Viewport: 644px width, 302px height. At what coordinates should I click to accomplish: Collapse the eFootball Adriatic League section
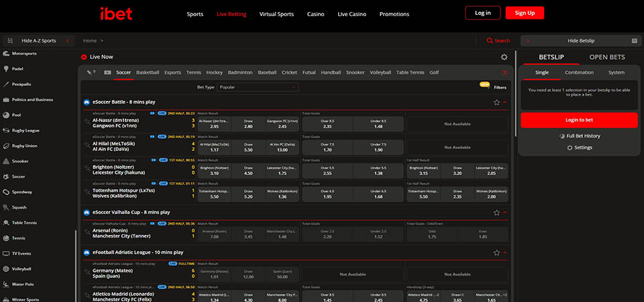(x=505, y=253)
